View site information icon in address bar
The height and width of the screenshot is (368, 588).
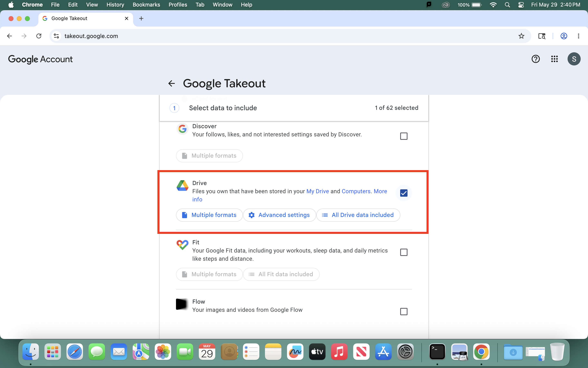click(x=56, y=36)
